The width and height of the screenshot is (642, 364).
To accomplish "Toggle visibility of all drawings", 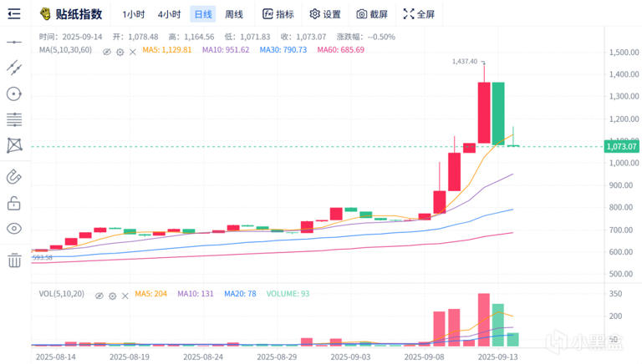I will coord(14,229).
